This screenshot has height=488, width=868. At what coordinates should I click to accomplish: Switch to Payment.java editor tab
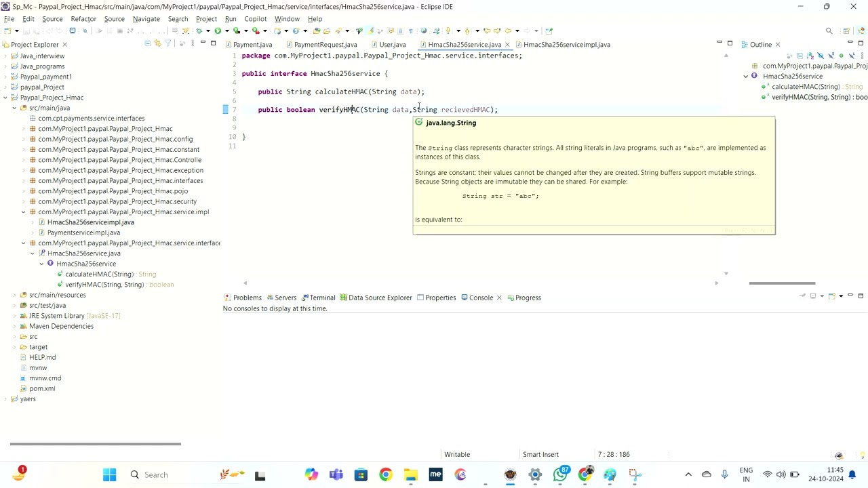click(248, 45)
